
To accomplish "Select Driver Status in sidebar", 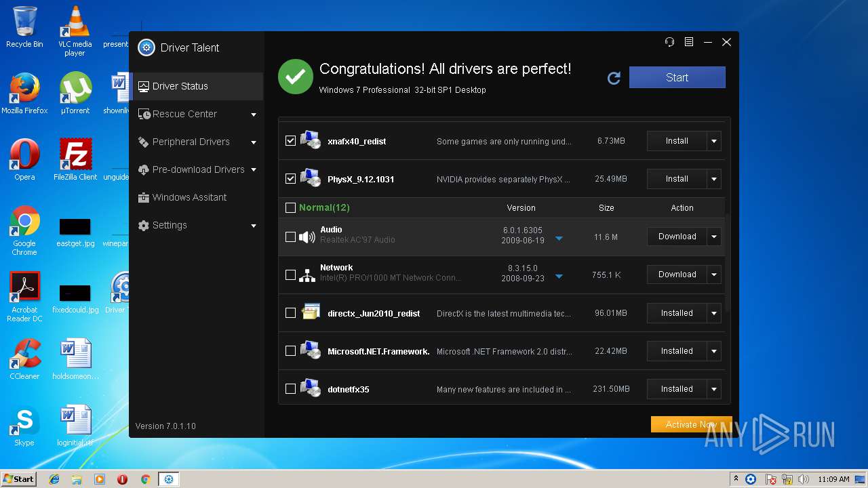I will (x=197, y=86).
